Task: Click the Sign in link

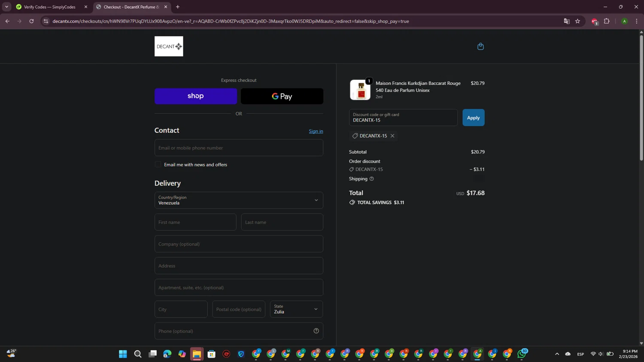Action: tap(316, 131)
